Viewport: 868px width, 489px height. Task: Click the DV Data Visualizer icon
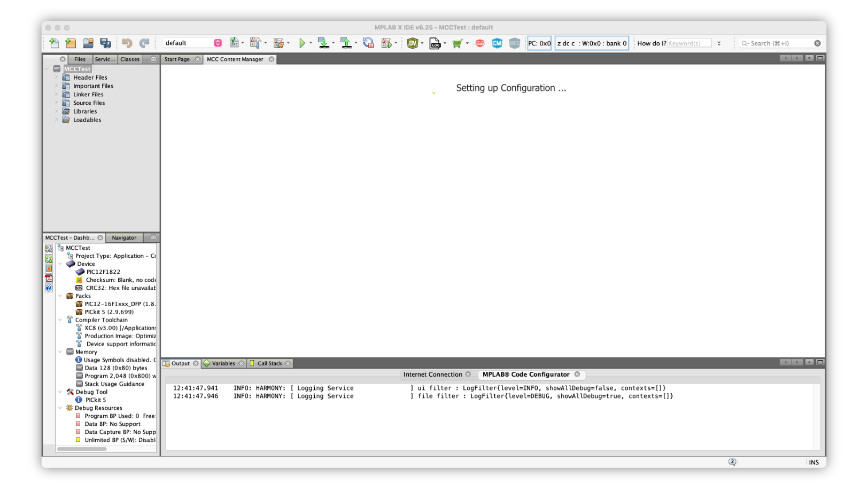point(412,43)
